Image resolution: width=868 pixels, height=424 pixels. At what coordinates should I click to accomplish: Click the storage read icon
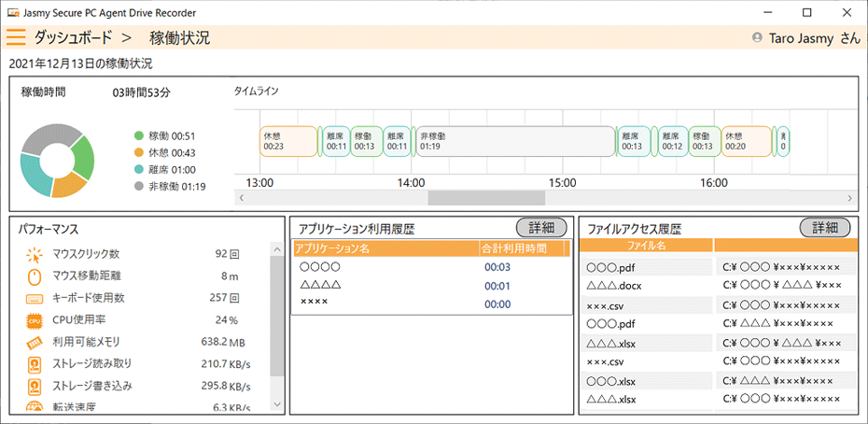(35, 363)
